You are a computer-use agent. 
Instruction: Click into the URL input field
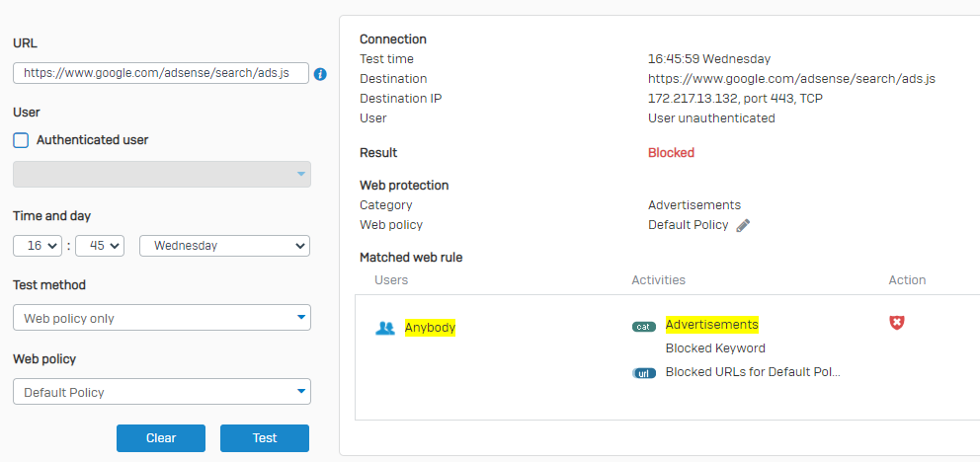click(161, 73)
